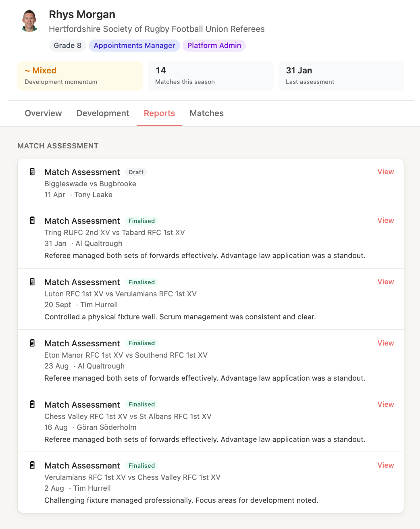
Task: Click the Appointments Manager badge
Action: 134,46
